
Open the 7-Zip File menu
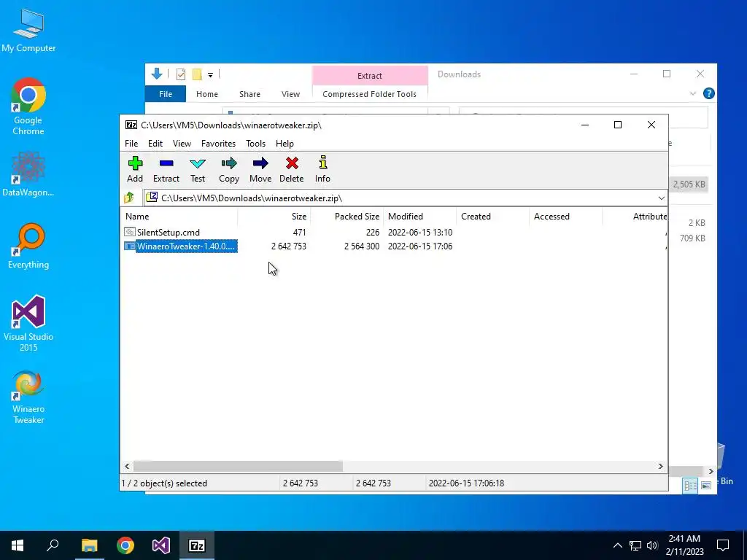tap(131, 144)
